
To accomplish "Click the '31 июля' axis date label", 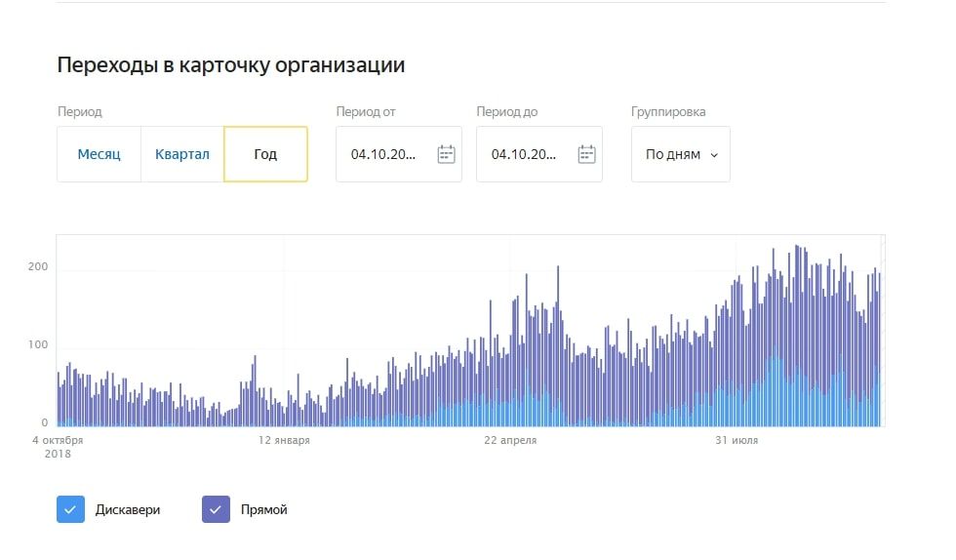I will 737,440.
